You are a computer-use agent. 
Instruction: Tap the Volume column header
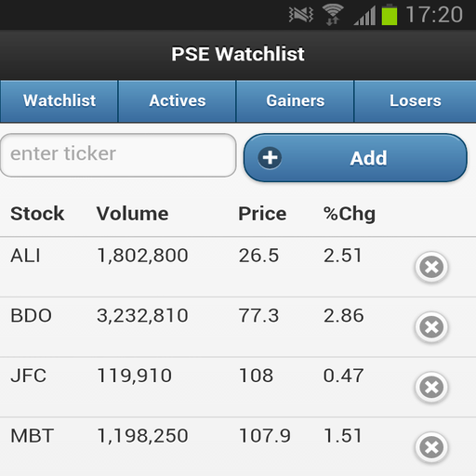pos(132,214)
